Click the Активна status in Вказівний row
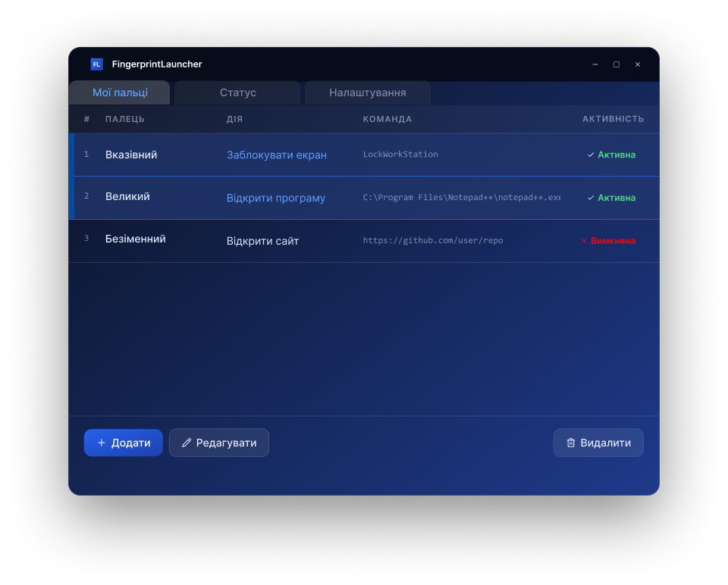 [611, 155]
